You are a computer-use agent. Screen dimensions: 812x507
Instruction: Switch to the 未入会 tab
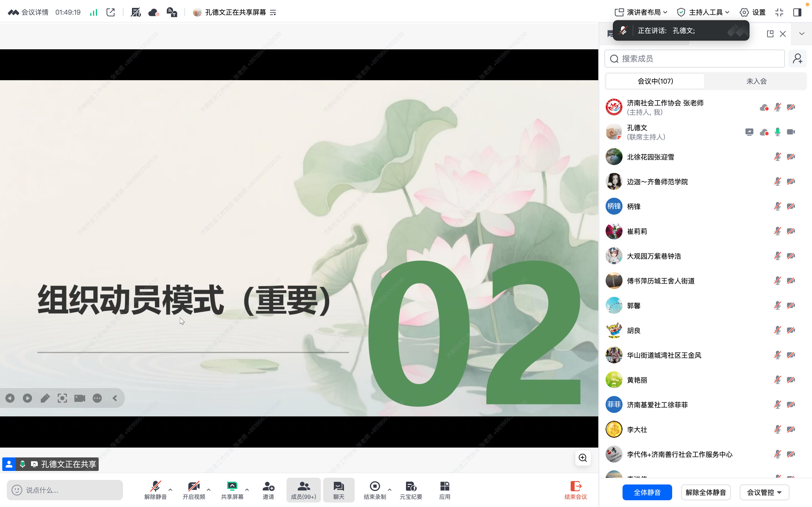757,81
